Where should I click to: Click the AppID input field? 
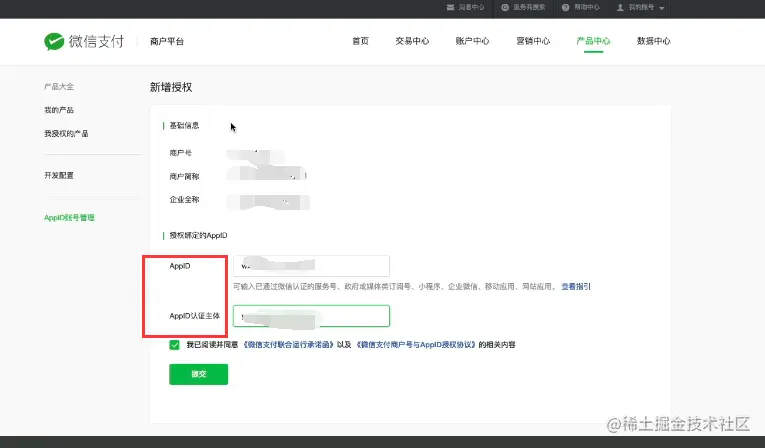pyautogui.click(x=311, y=266)
